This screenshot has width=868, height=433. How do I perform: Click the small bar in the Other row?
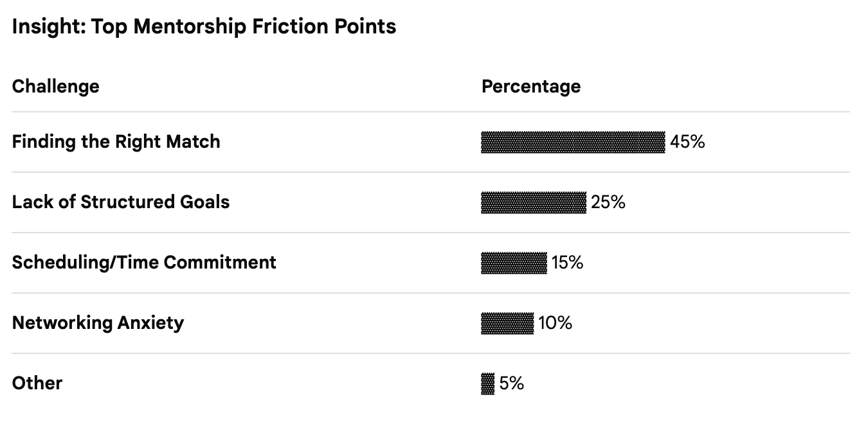(x=488, y=384)
